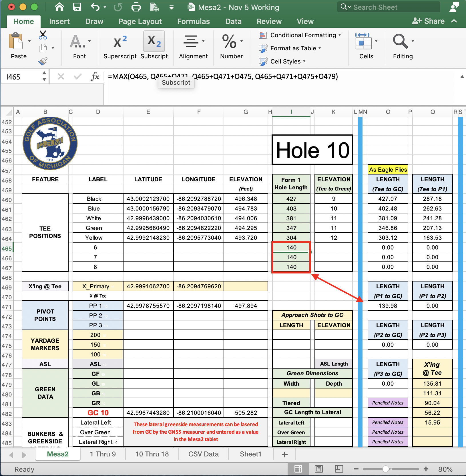Click into the Search Sheet field
The width and height of the screenshot is (466, 476).
pyautogui.click(x=389, y=7)
